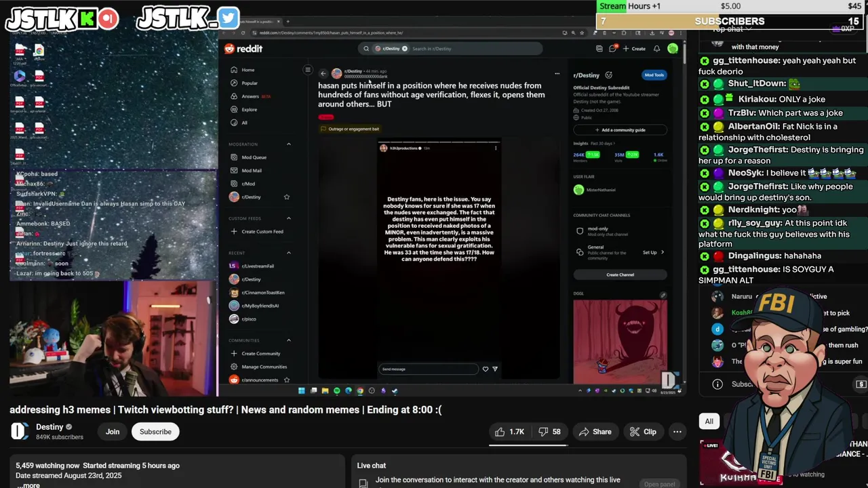Tap the heart icon beside Send message

coord(485,369)
